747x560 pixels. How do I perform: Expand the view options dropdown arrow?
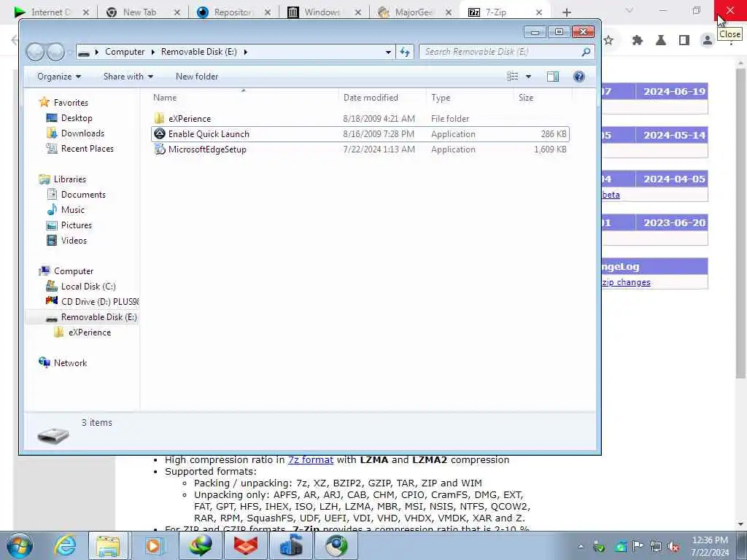(x=528, y=76)
